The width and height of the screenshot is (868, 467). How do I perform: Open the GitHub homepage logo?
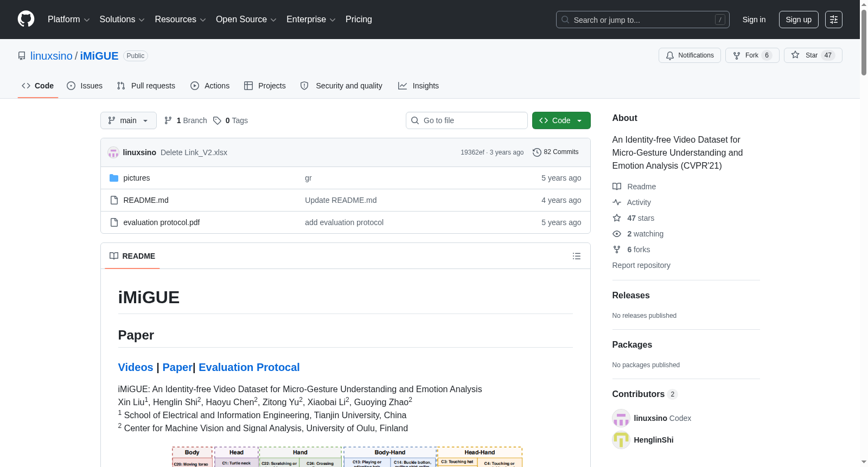click(26, 20)
